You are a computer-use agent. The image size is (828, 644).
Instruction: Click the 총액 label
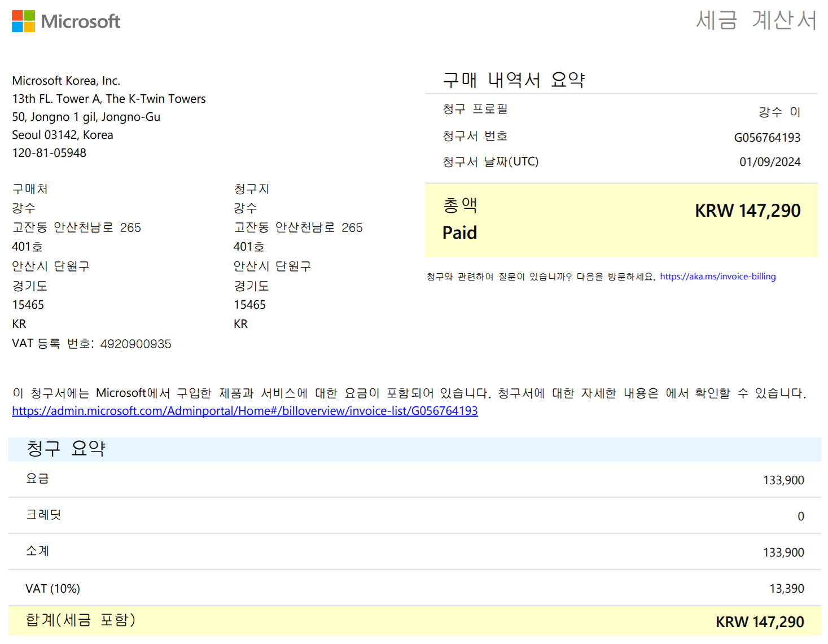(x=460, y=205)
